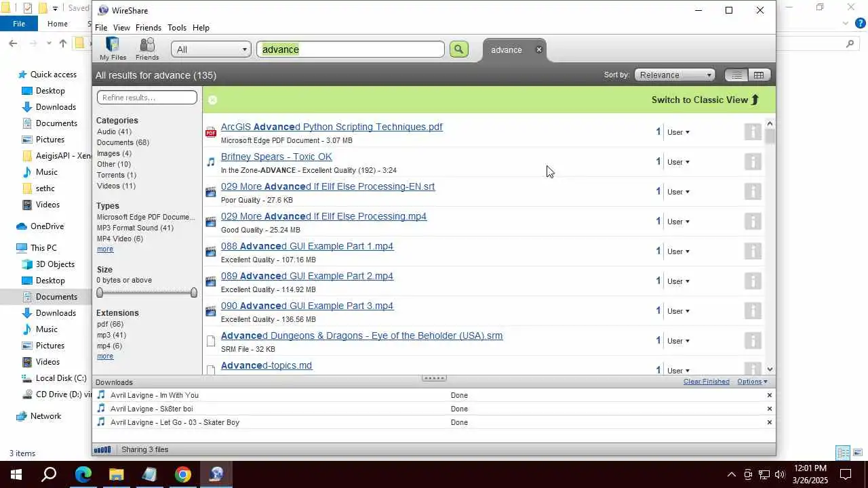The width and height of the screenshot is (868, 488).
Task: Switch results to list view
Action: (736, 75)
